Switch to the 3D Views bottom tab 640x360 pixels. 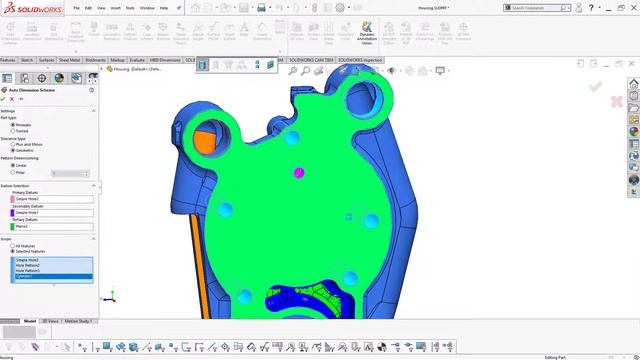(51, 321)
